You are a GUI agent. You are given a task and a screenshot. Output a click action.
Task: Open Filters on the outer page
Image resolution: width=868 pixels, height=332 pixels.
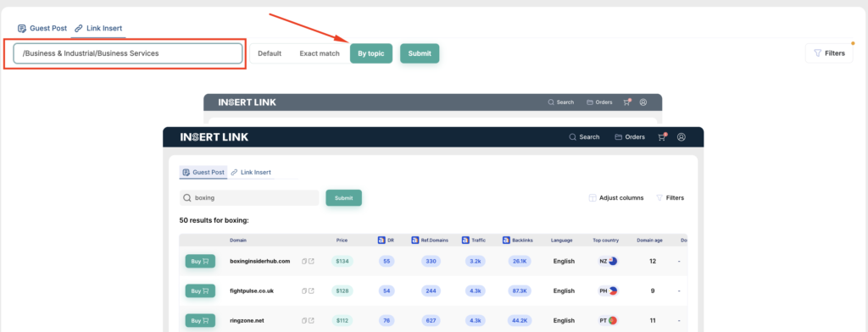click(829, 53)
